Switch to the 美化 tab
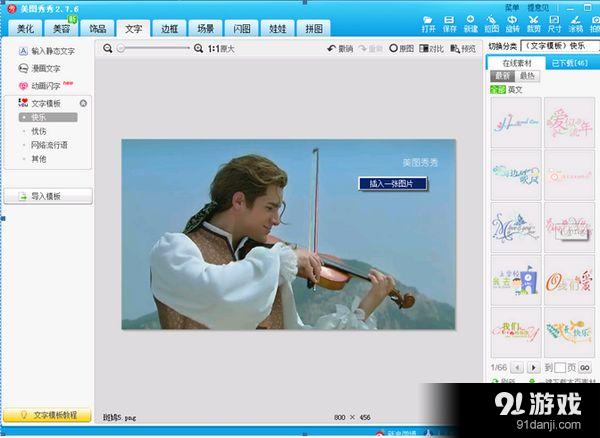Viewport: 600px width, 438px height. coord(25,28)
